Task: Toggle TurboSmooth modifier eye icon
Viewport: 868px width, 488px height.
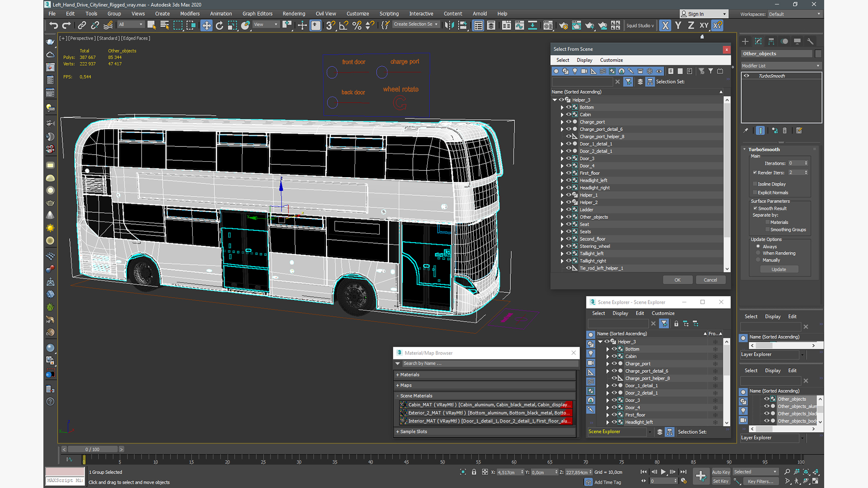Action: click(x=746, y=76)
